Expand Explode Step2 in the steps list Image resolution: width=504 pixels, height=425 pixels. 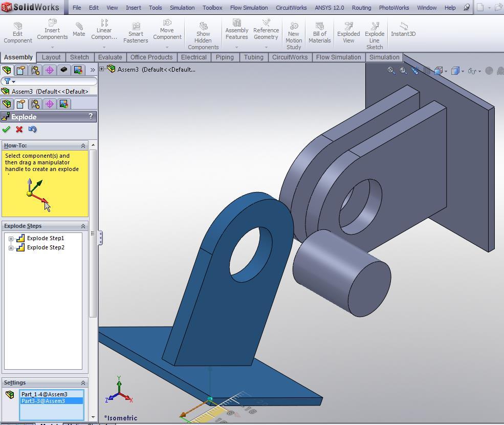click(x=11, y=248)
